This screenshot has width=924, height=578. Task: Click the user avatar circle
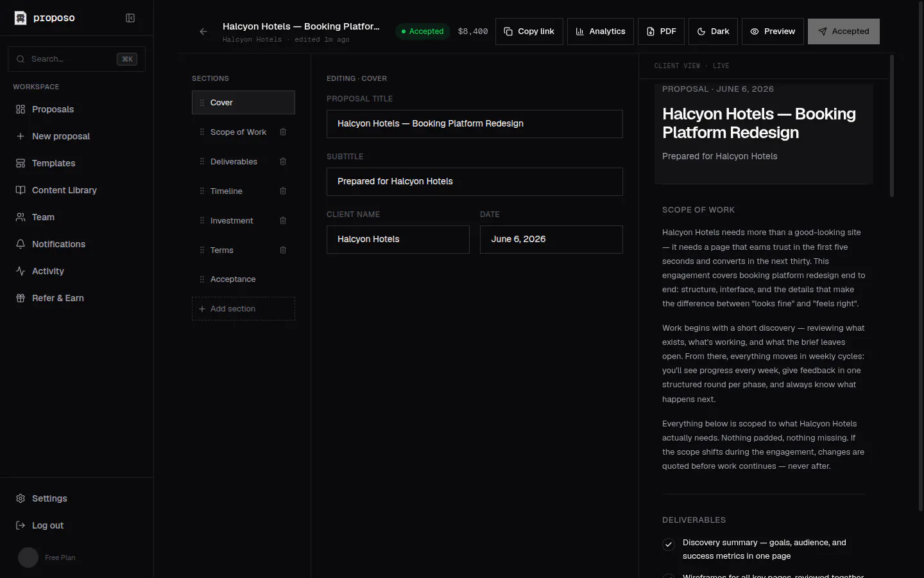coord(28,557)
